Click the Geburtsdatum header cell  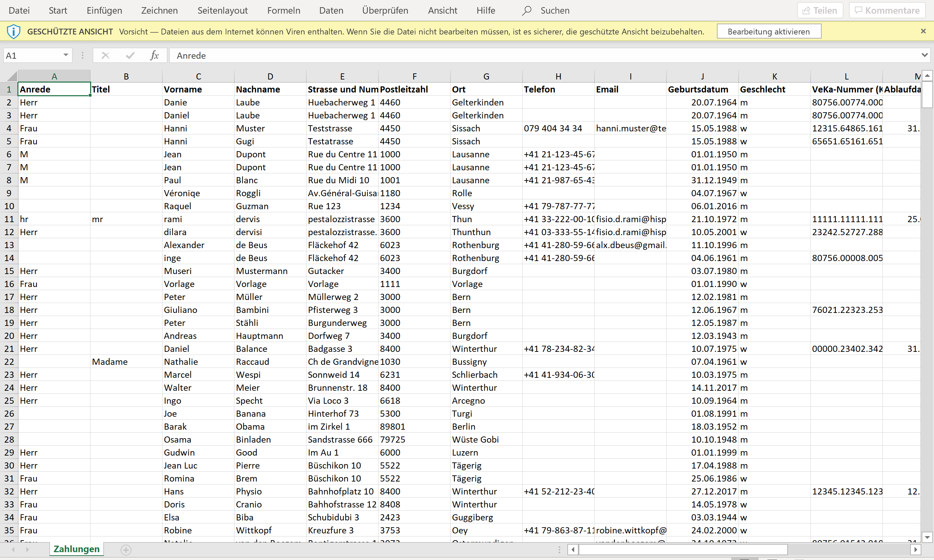point(702,89)
